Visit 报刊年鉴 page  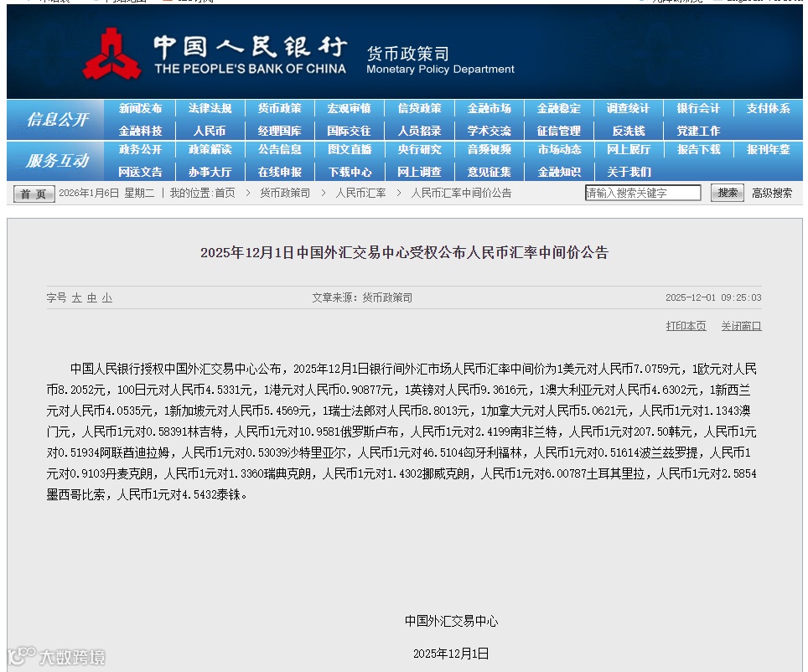[x=769, y=149]
